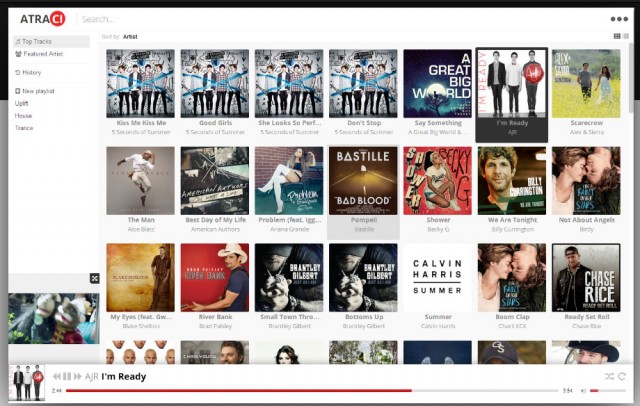640x406 pixels.
Task: Play We Are Tonight cover
Action: tap(512, 181)
